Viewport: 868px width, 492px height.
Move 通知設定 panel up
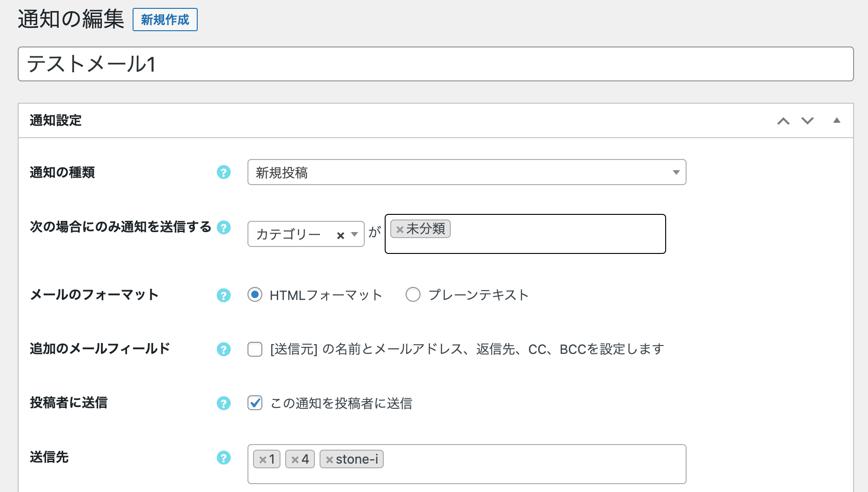[x=783, y=121]
